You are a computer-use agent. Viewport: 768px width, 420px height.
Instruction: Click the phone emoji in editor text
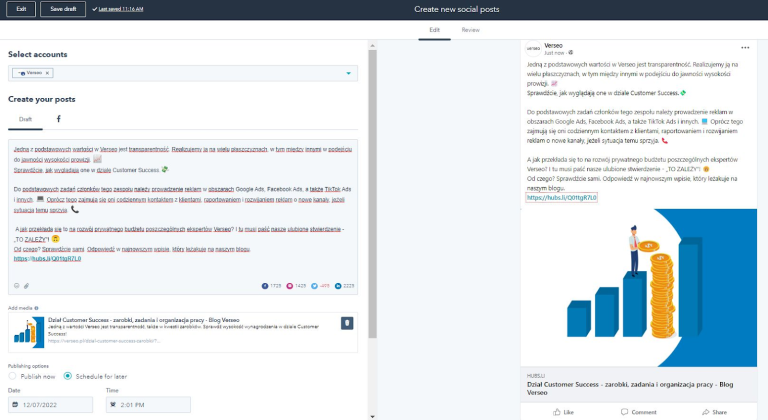[x=75, y=210]
